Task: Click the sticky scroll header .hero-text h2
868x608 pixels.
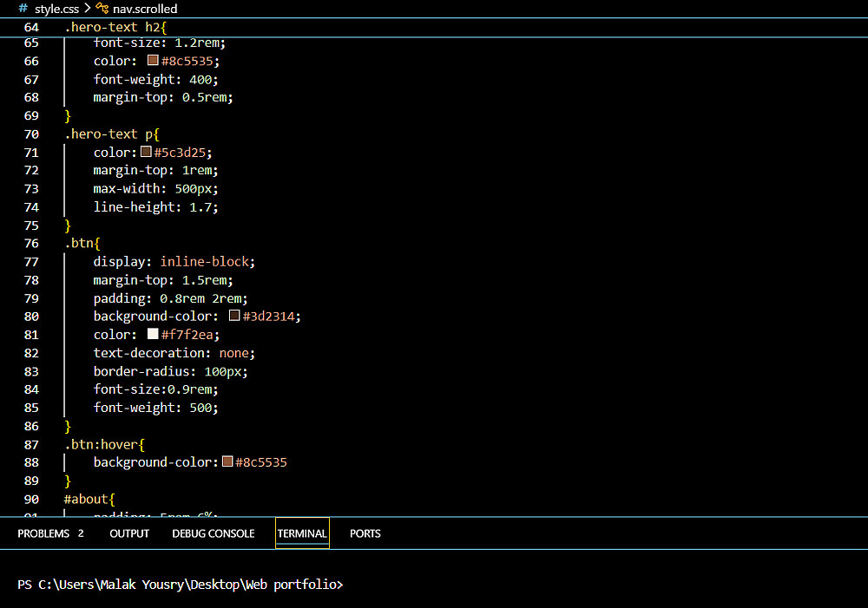Action: point(115,28)
